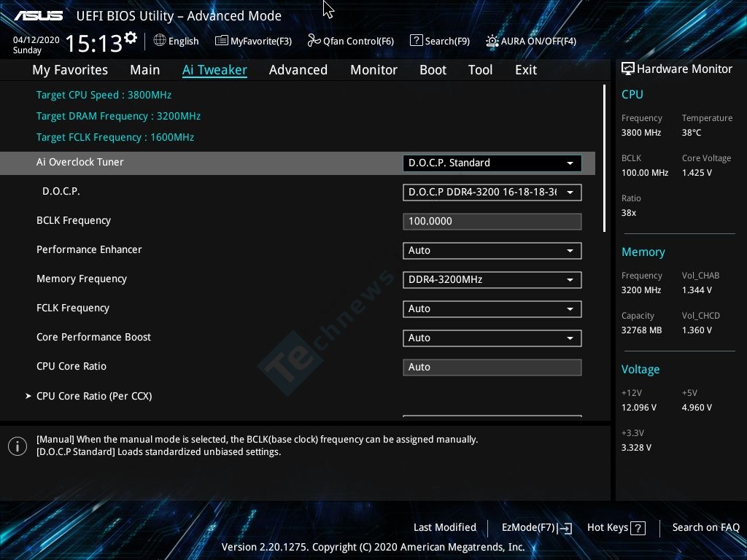
Task: Click the info icon beside help text
Action: click(x=18, y=446)
